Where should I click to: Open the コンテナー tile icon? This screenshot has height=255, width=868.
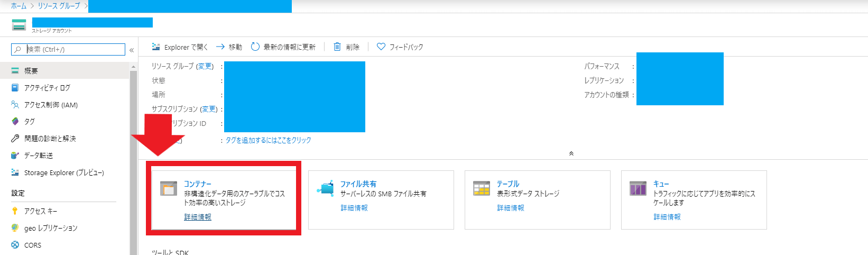pos(169,189)
